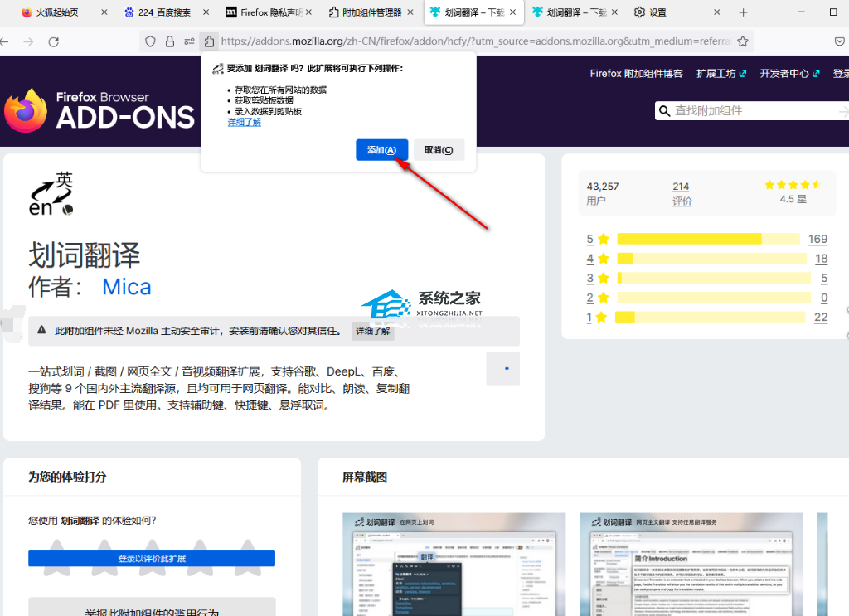
Task: Open the tracking protection shield icon
Action: click(150, 41)
